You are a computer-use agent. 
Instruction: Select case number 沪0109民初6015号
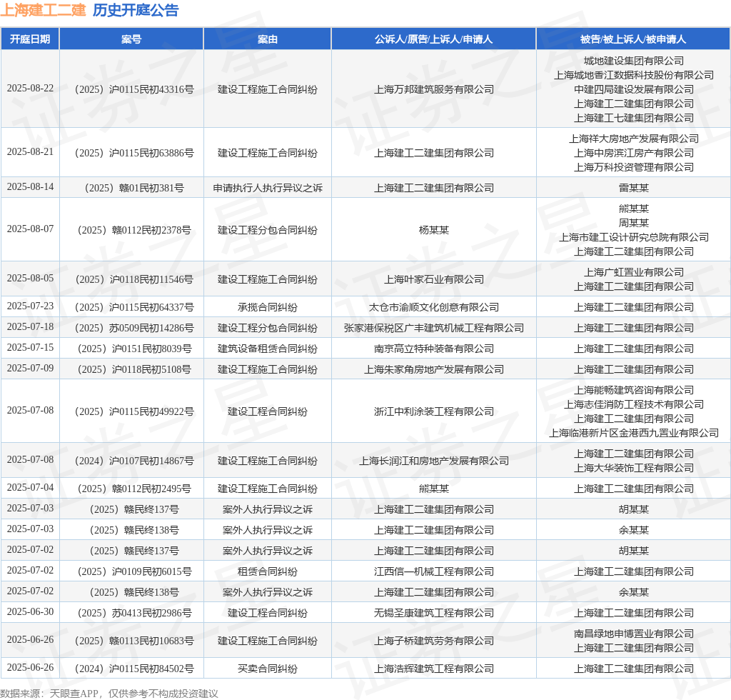pyautogui.click(x=134, y=571)
